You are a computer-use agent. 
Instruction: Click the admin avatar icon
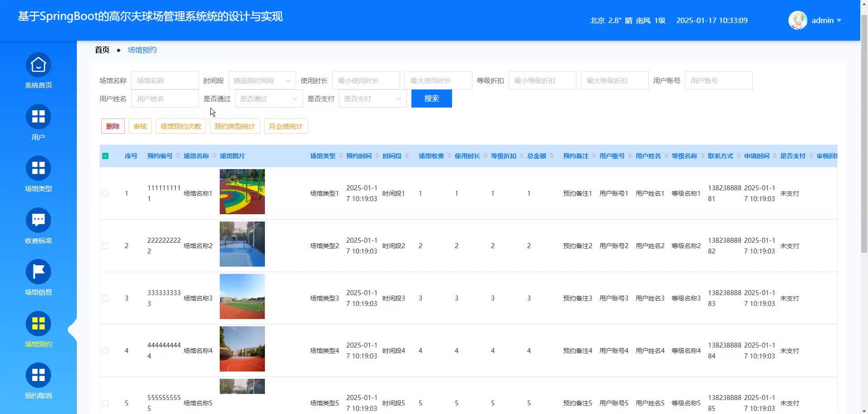(x=797, y=20)
